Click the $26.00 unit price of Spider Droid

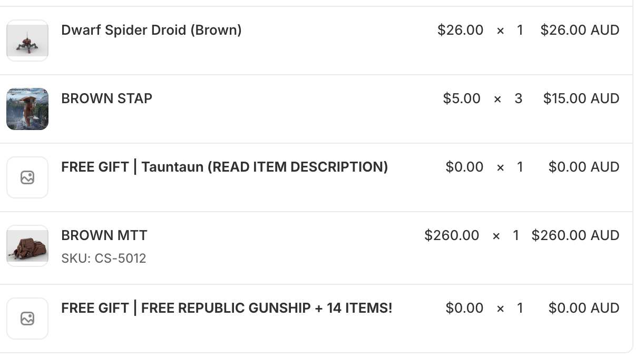(460, 30)
